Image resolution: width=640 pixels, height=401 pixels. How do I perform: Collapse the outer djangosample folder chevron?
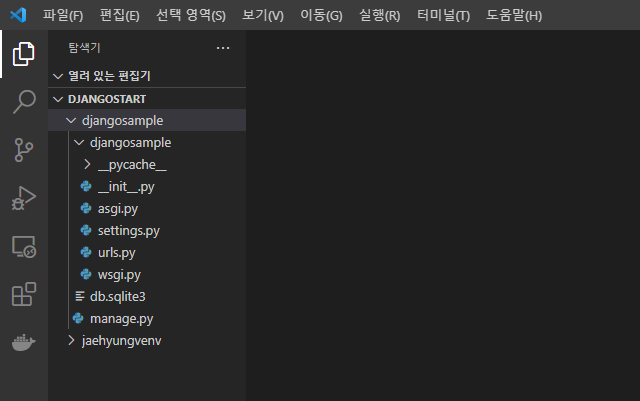[71, 120]
